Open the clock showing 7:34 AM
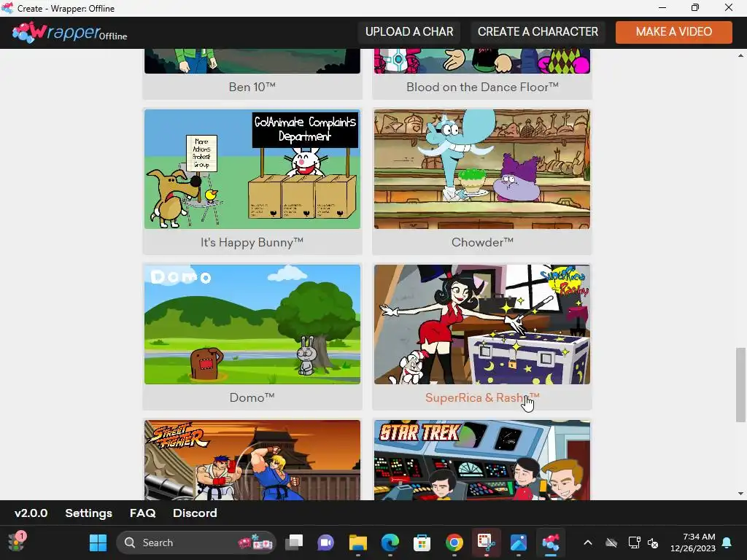Screen dimensions: 747x560 click(x=693, y=542)
